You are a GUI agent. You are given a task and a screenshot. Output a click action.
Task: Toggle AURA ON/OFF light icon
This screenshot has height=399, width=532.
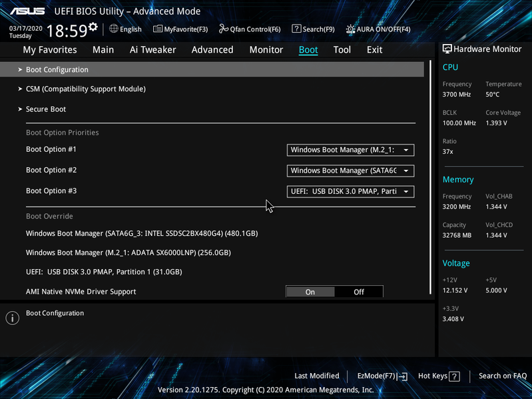(350, 29)
